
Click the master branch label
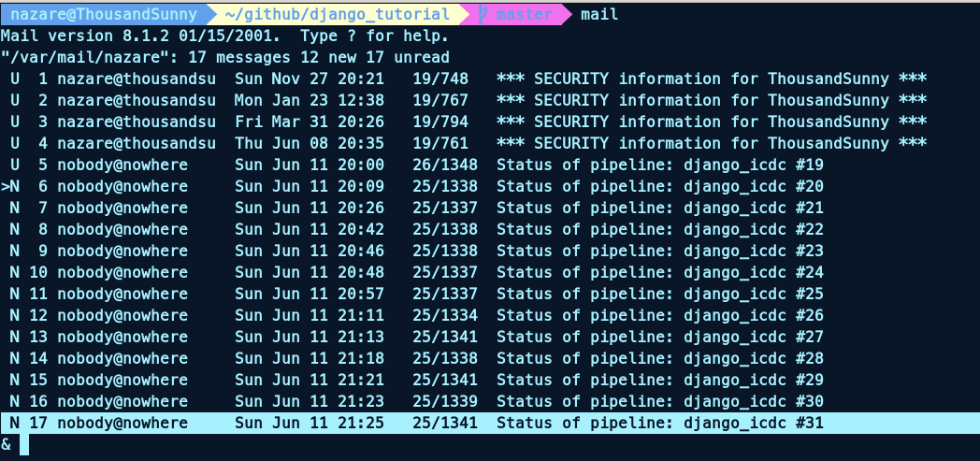point(524,15)
